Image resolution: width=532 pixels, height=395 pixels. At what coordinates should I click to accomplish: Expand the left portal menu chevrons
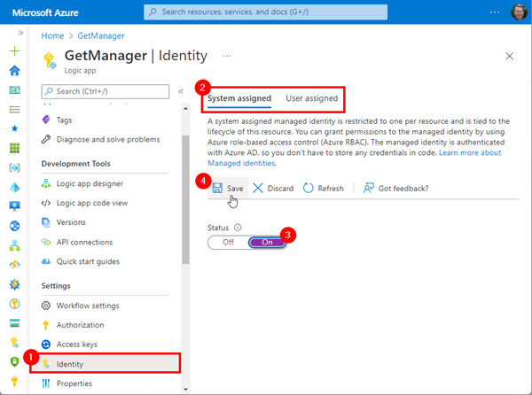20,33
